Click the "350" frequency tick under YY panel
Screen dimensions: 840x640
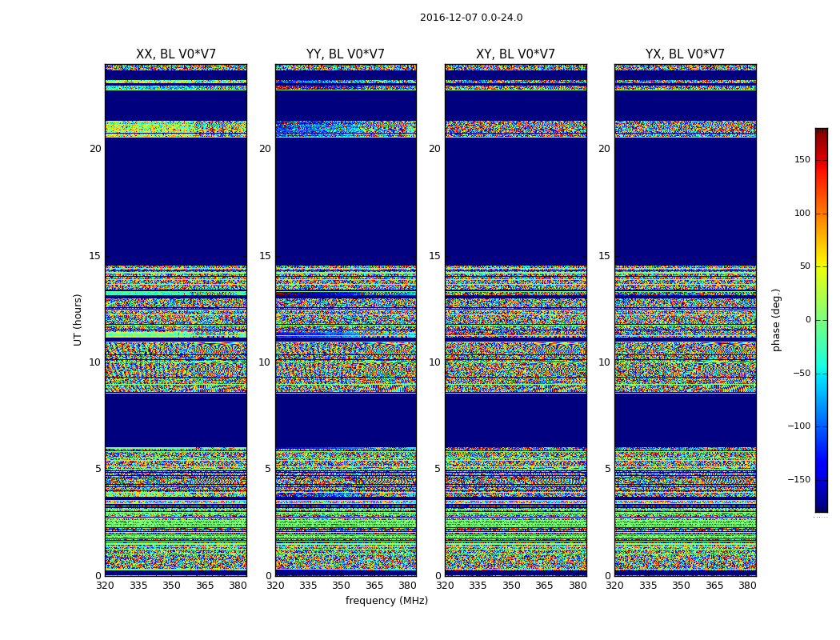coord(342,586)
